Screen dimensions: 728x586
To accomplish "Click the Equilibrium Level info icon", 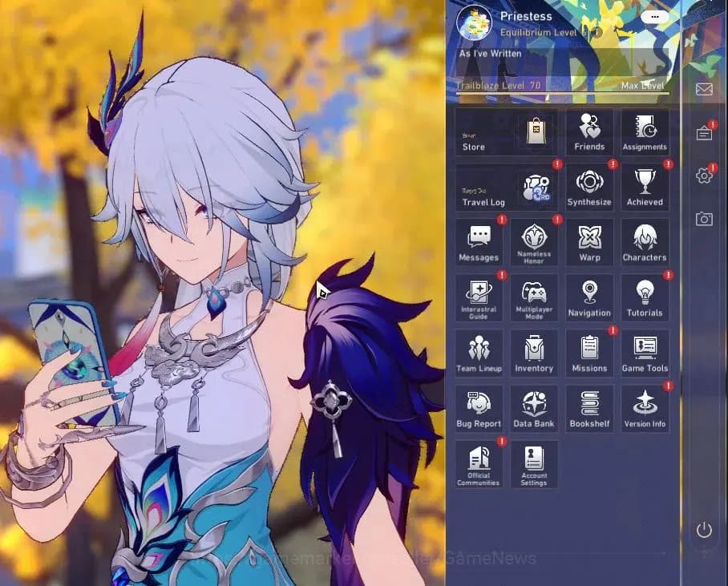I will (x=598, y=32).
